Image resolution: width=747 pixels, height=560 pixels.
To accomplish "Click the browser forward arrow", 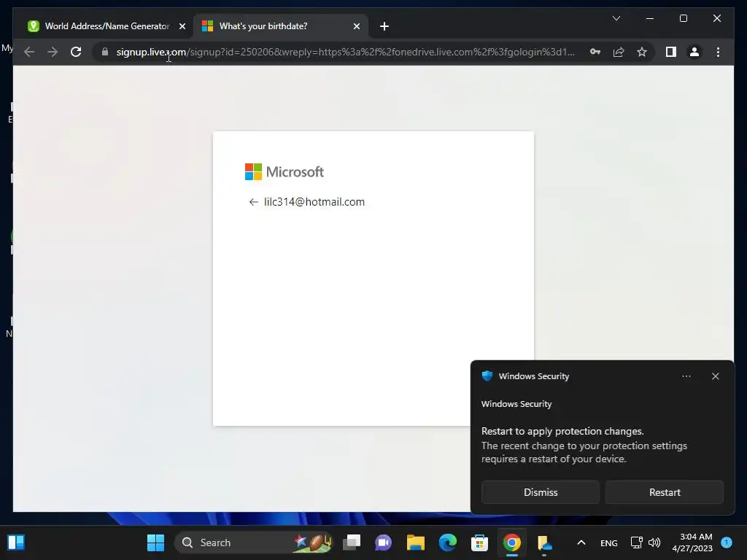I will pyautogui.click(x=53, y=52).
